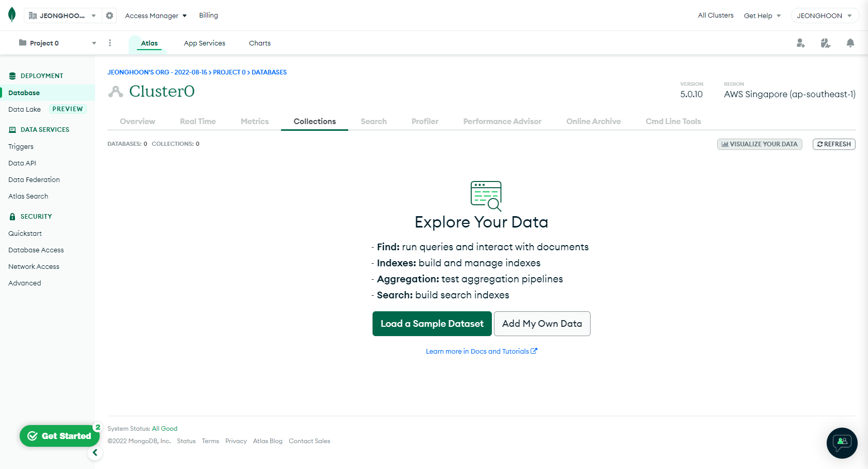
Task: Open Atlas Search in the sidebar
Action: tap(28, 196)
